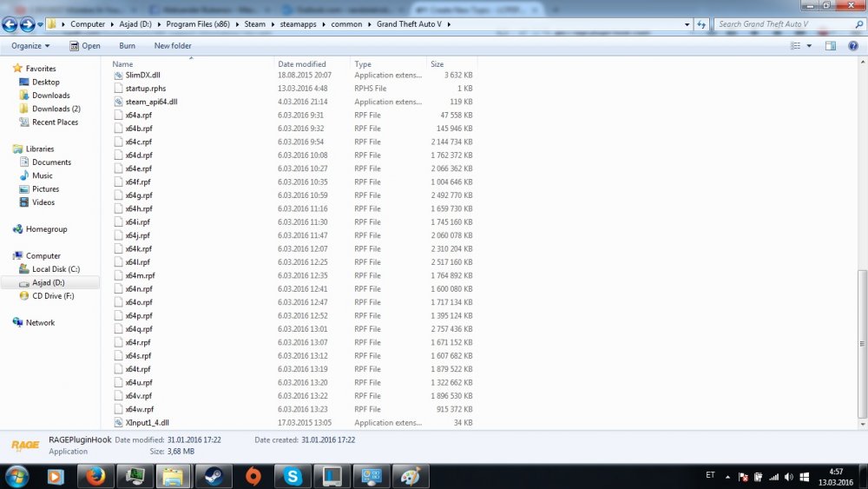Open the view options dropdown arrow

pyautogui.click(x=809, y=46)
